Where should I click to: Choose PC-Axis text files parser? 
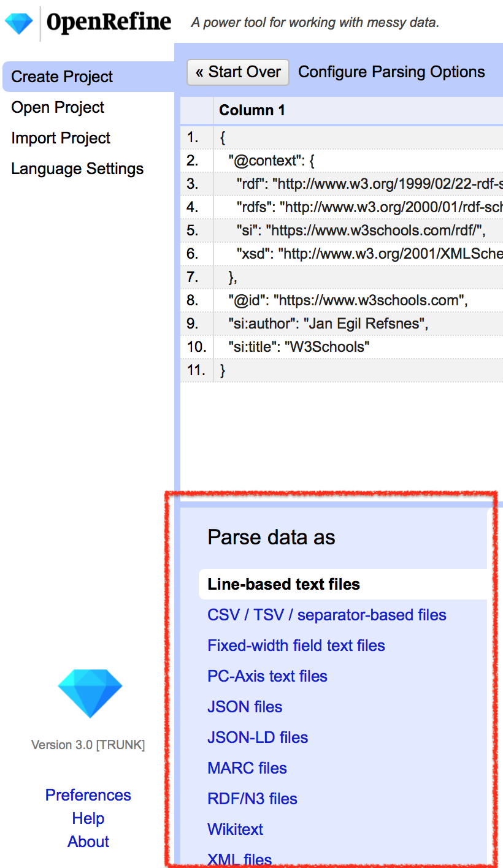(267, 676)
